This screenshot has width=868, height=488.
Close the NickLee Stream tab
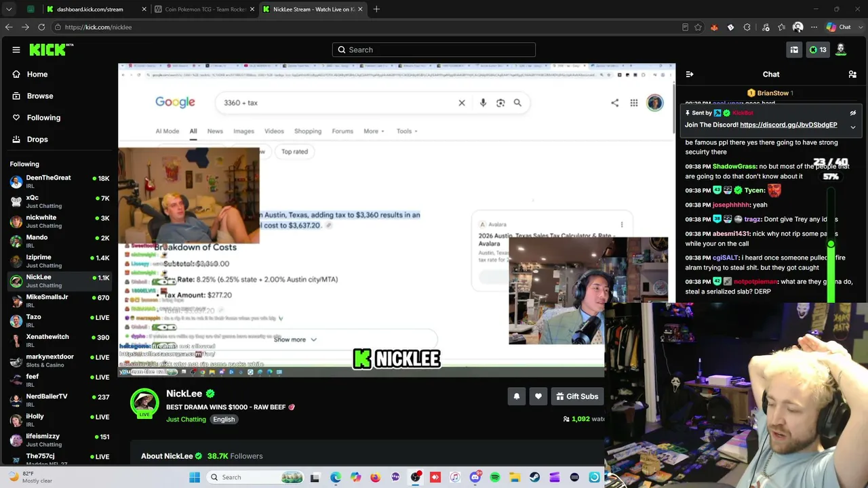click(360, 9)
